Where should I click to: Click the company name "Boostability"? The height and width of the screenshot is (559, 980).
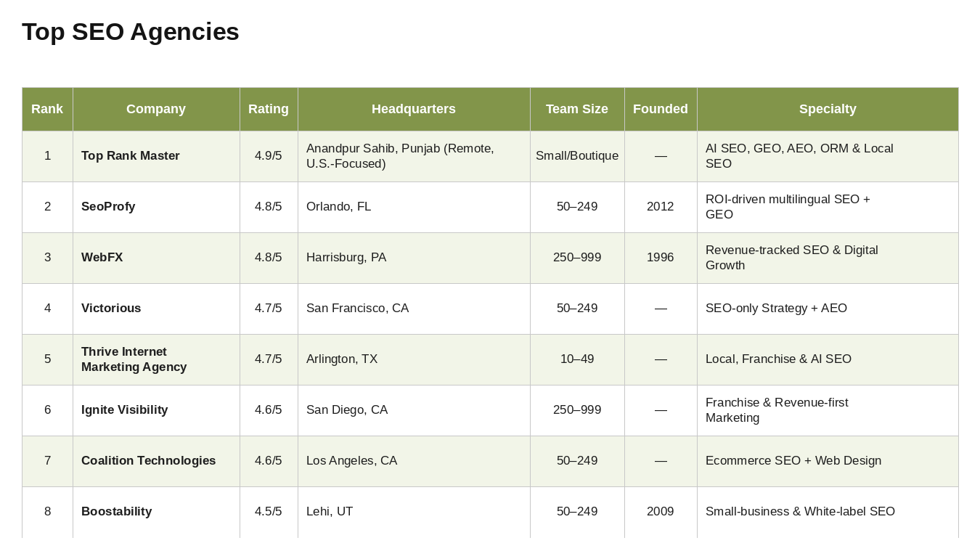[117, 512]
